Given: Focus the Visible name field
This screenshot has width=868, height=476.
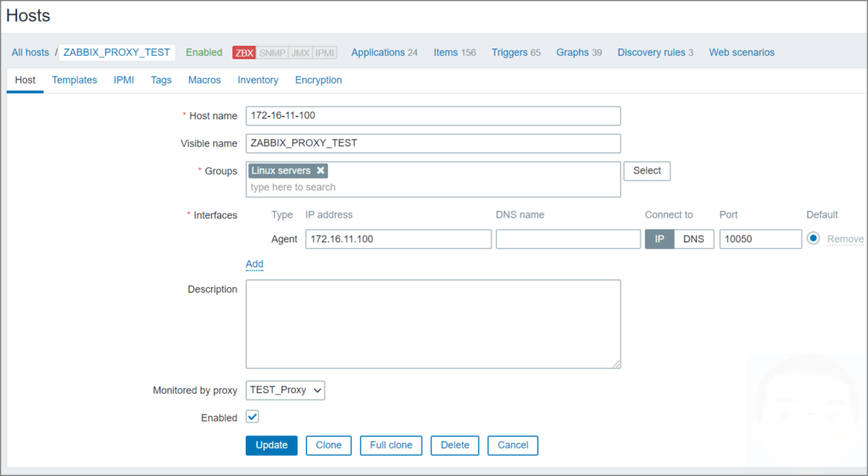Looking at the screenshot, I should (x=433, y=143).
